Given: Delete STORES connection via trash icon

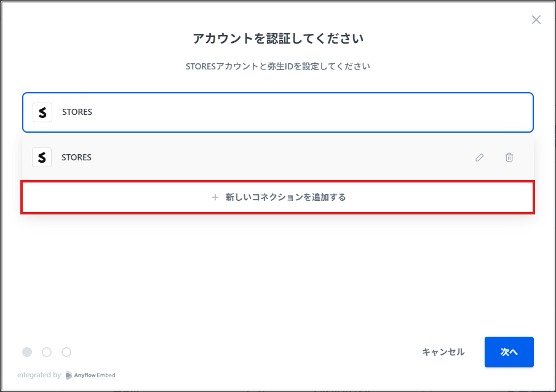Looking at the screenshot, I should [x=509, y=157].
